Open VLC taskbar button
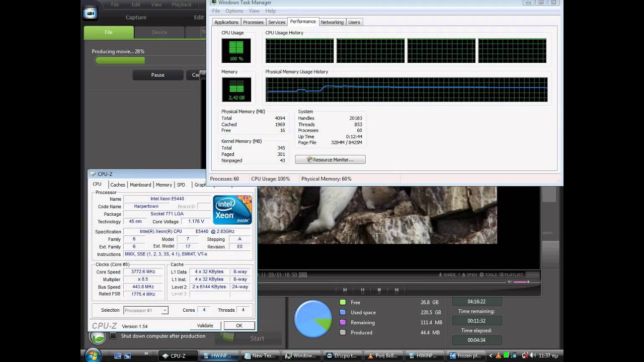 click(x=382, y=355)
